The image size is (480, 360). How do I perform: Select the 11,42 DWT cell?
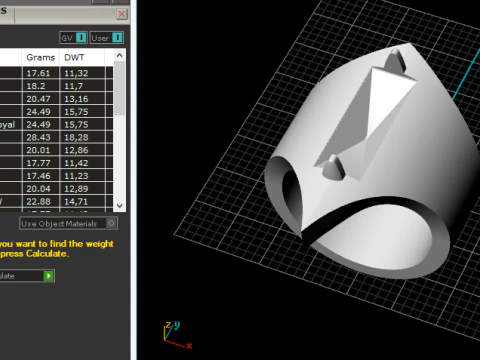(x=82, y=163)
